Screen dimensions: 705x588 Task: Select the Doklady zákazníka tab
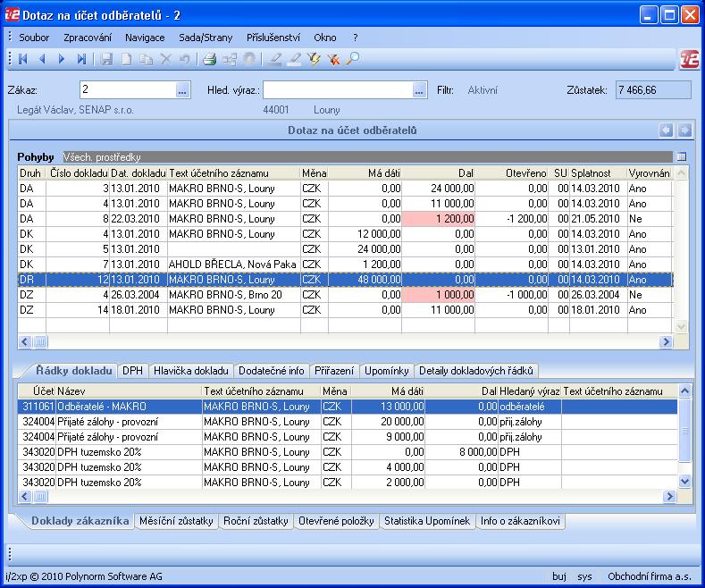[80, 521]
